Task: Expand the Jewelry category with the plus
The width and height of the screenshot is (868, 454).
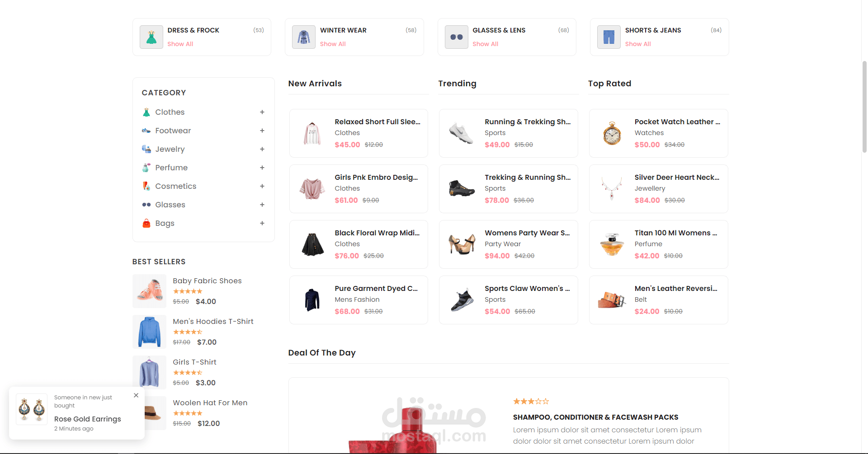Action: click(x=262, y=149)
